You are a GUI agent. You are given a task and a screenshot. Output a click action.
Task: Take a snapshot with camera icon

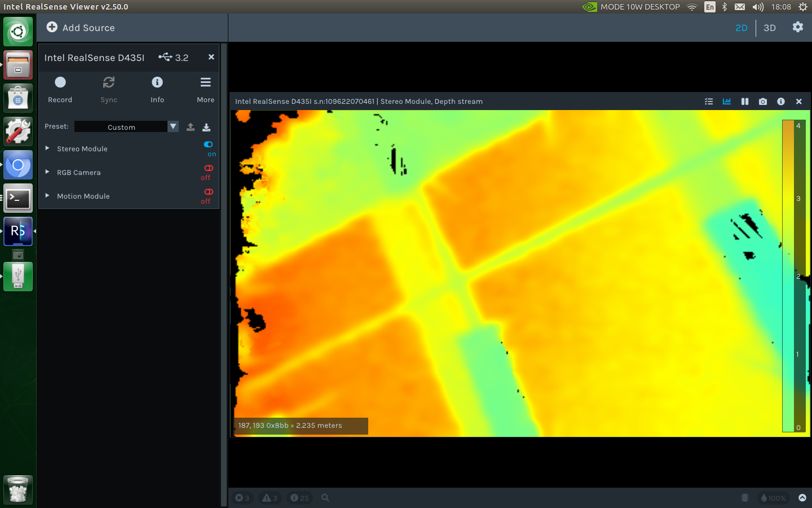763,102
